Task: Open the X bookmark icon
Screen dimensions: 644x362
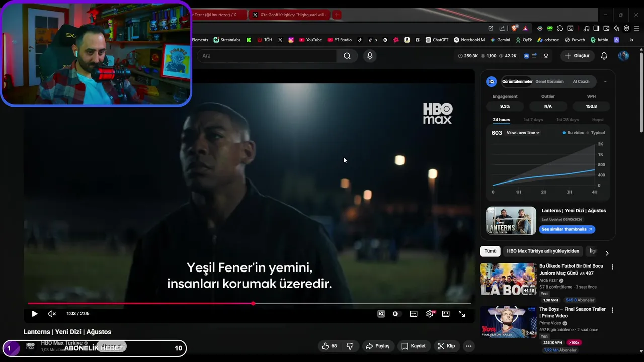Action: [x=280, y=40]
